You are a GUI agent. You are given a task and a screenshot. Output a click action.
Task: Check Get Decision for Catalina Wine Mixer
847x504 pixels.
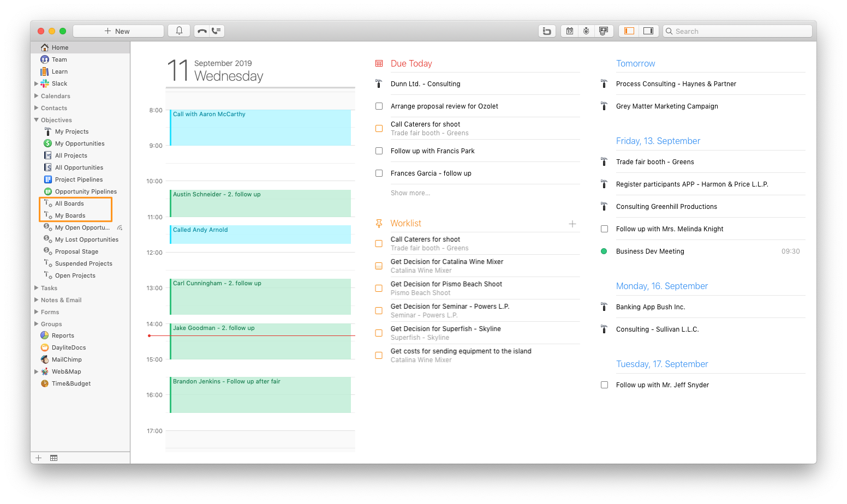pos(379,266)
